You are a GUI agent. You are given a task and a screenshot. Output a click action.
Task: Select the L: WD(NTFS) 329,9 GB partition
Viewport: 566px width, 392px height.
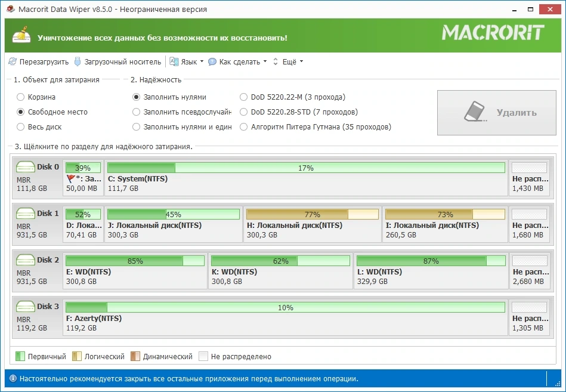431,271
